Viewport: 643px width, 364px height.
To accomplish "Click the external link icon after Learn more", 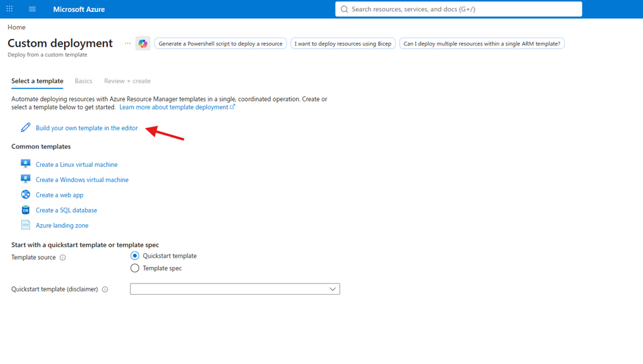I will coord(233,107).
